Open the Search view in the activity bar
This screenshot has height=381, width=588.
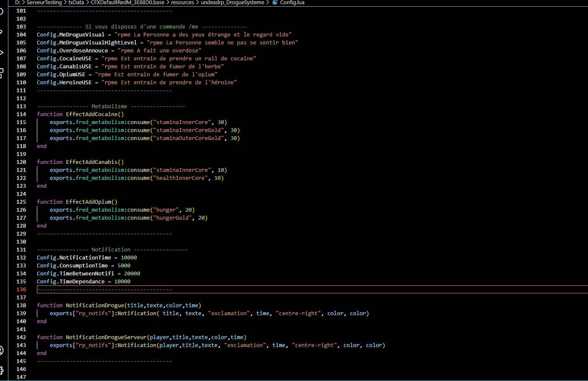(1, 11)
